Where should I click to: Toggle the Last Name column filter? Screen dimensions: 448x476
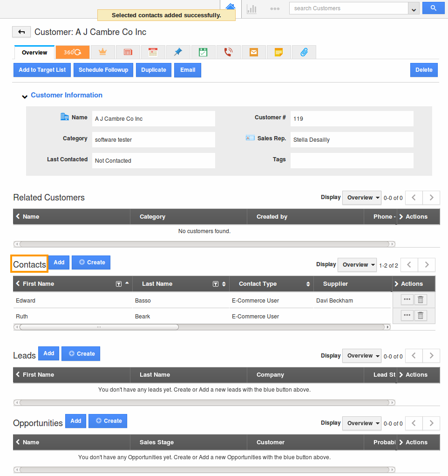216,283
